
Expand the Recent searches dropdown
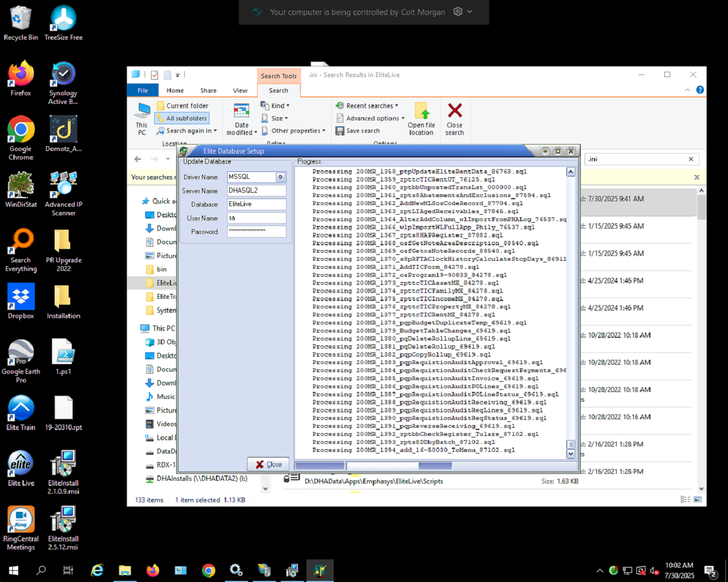367,106
